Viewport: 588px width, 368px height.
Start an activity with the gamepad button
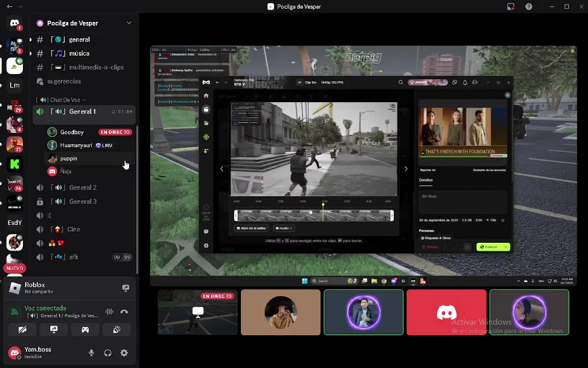(x=85, y=330)
